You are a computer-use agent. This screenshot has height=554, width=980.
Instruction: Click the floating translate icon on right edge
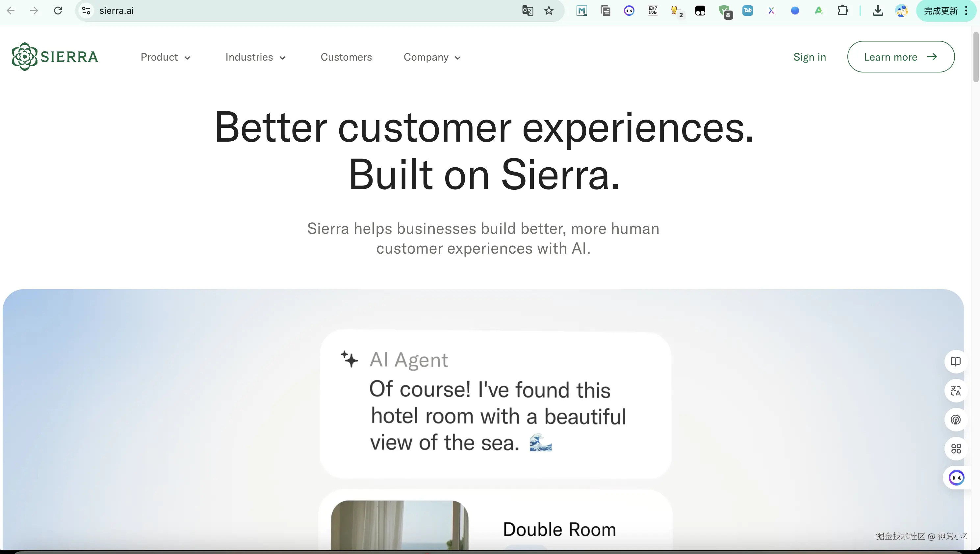point(955,391)
